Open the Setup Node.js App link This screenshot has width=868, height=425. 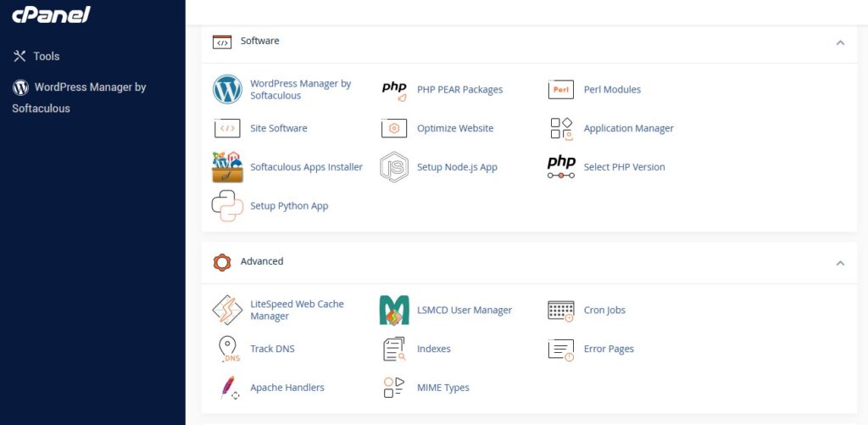457,167
